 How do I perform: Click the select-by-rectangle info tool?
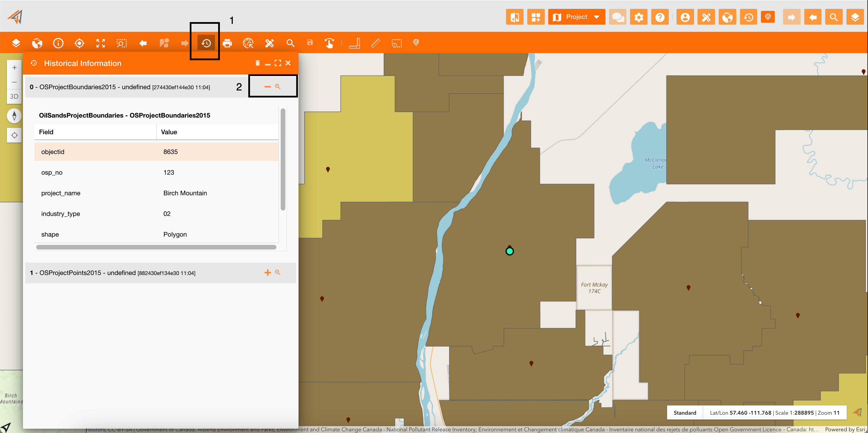point(397,43)
